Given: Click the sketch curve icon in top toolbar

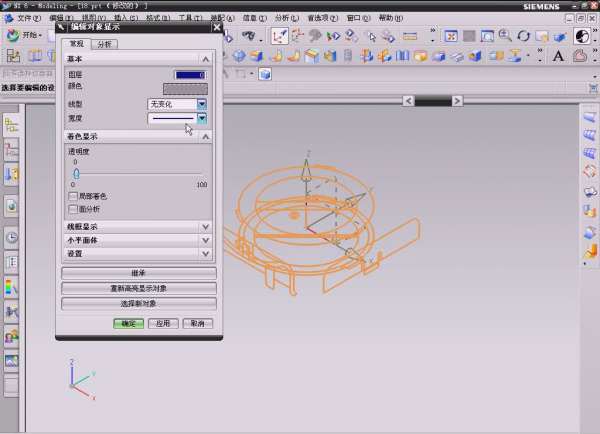Looking at the screenshot, I should (280, 35).
